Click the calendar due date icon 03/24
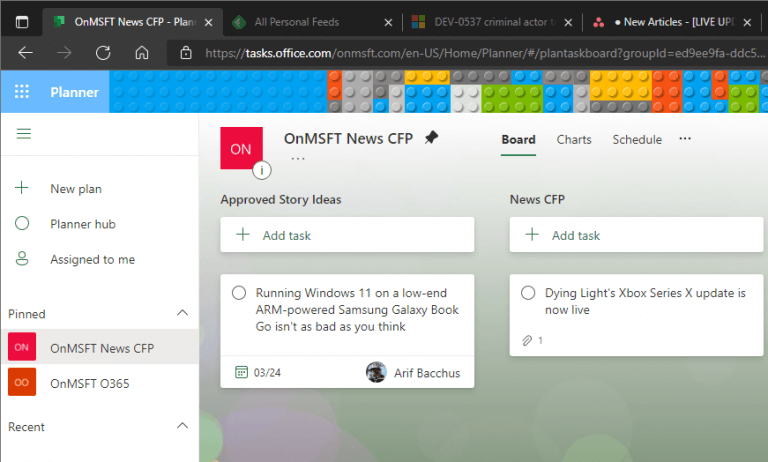Image resolution: width=768 pixels, height=462 pixels. [x=241, y=372]
